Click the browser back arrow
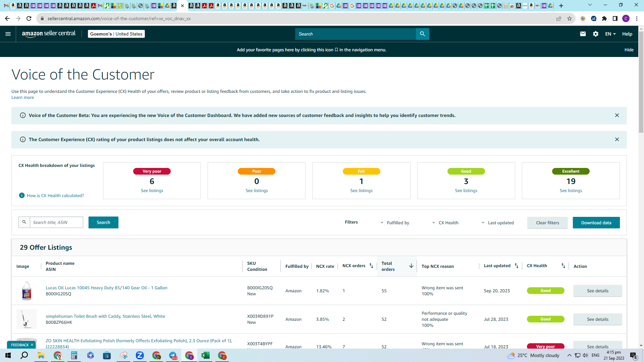Image resolution: width=644 pixels, height=362 pixels. click(x=7, y=18)
